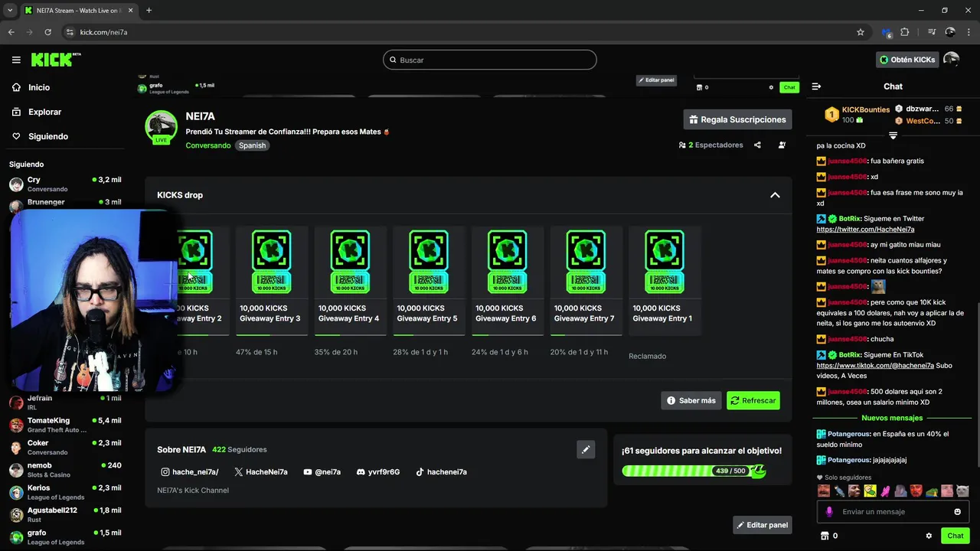Image resolution: width=980 pixels, height=551 pixels.
Task: Select the Giveaway Entry 4 drop card
Action: tap(350, 280)
